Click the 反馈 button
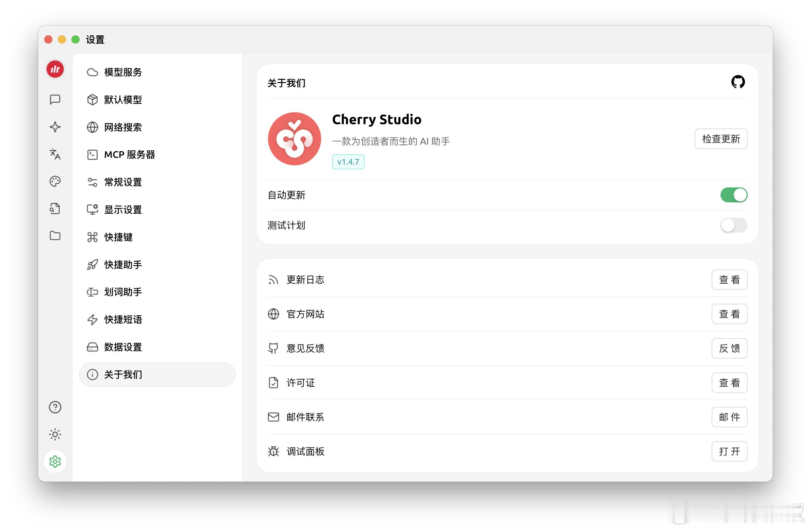 click(x=729, y=348)
